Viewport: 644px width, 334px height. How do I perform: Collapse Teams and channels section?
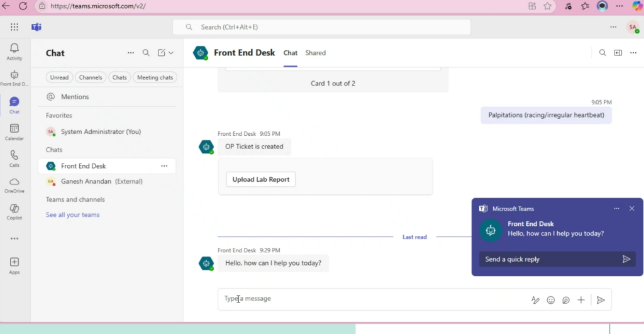click(x=75, y=199)
